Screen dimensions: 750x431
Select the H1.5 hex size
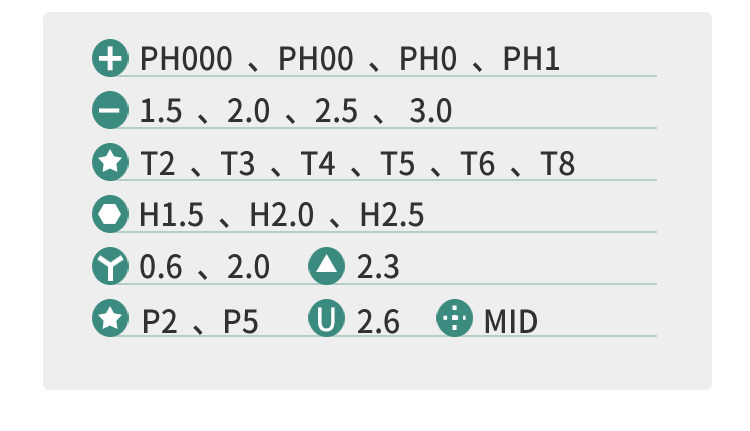pyautogui.click(x=173, y=216)
